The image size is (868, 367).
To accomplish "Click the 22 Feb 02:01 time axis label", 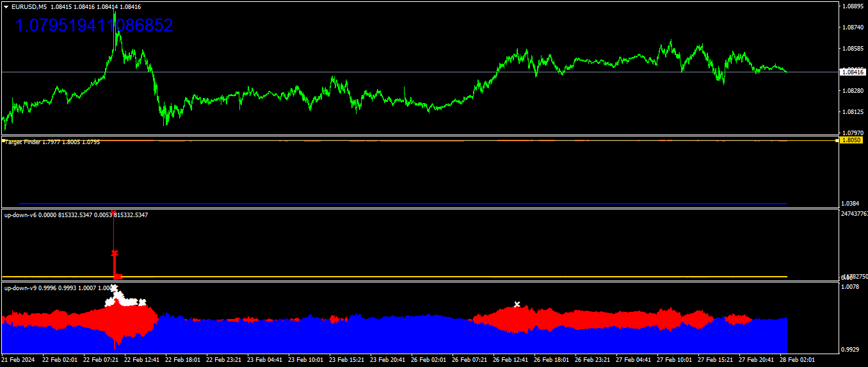I will click(x=60, y=360).
